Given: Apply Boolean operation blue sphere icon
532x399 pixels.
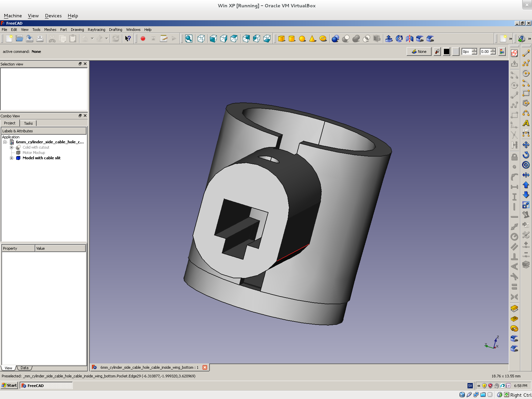Looking at the screenshot, I should coord(335,39).
